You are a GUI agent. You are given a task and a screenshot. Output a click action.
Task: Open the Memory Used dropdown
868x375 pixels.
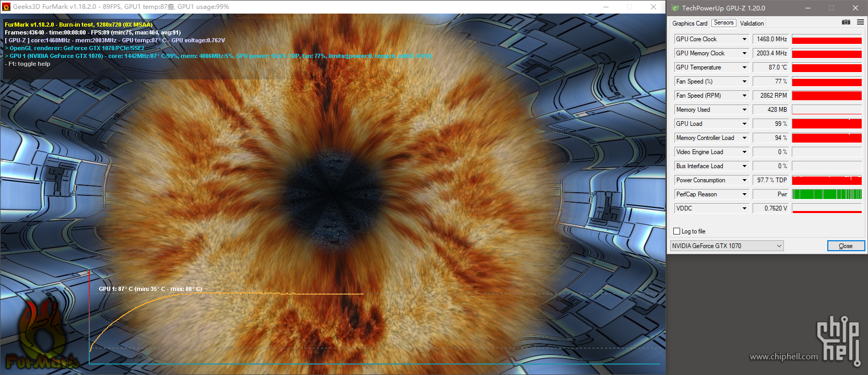click(744, 110)
